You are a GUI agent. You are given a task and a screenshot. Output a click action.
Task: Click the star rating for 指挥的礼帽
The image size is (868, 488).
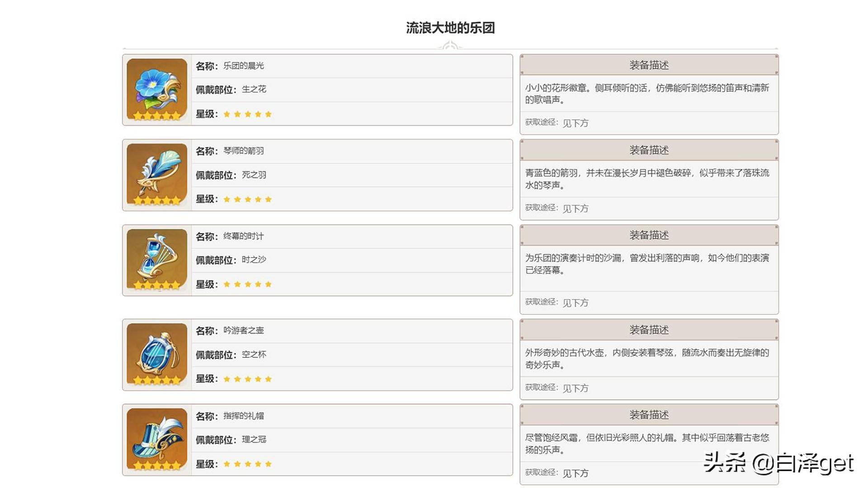click(x=247, y=464)
